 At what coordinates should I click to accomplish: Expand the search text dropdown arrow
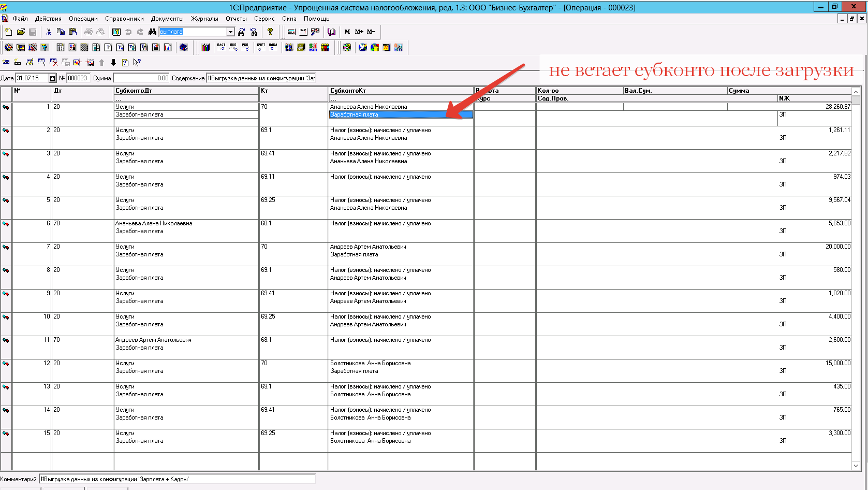point(230,32)
